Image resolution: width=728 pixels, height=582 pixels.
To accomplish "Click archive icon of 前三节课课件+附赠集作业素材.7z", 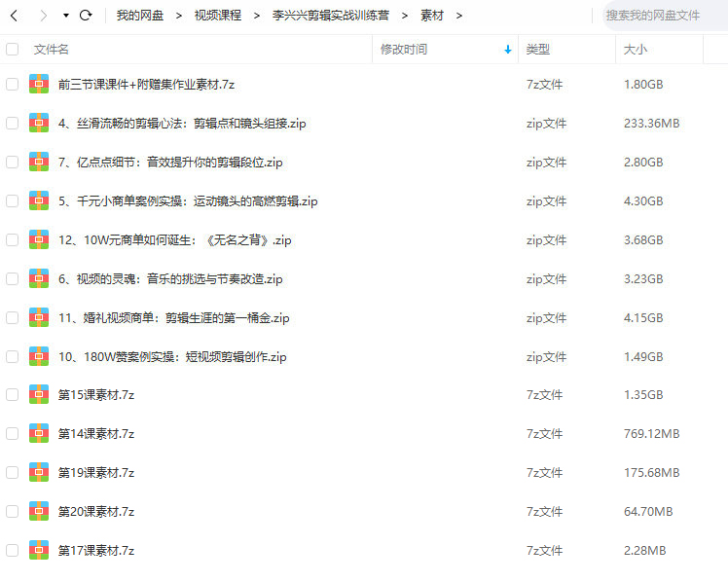I will coord(39,85).
